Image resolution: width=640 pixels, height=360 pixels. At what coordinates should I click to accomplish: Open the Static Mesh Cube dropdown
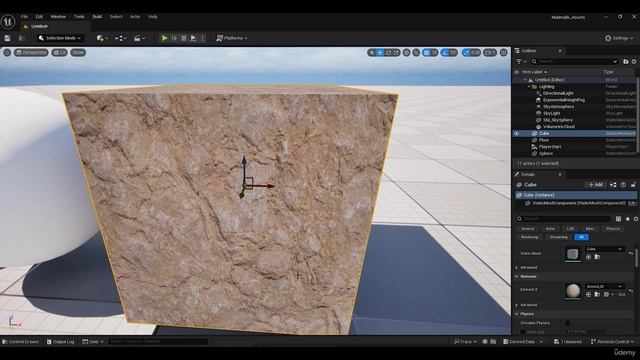604,249
